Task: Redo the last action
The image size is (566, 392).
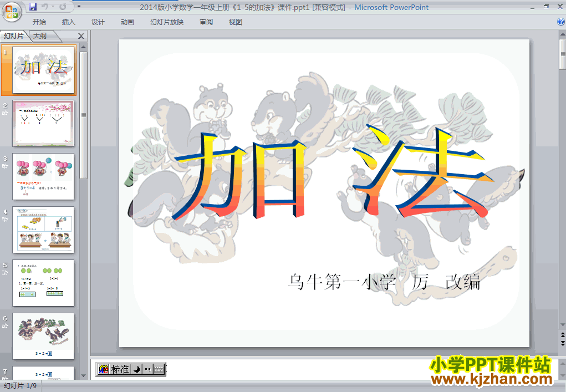Action: coord(63,7)
